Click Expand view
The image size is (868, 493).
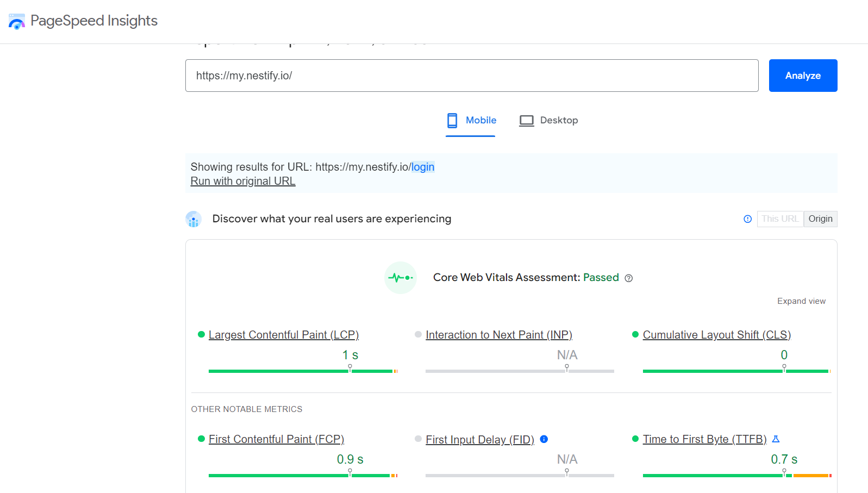pos(801,301)
